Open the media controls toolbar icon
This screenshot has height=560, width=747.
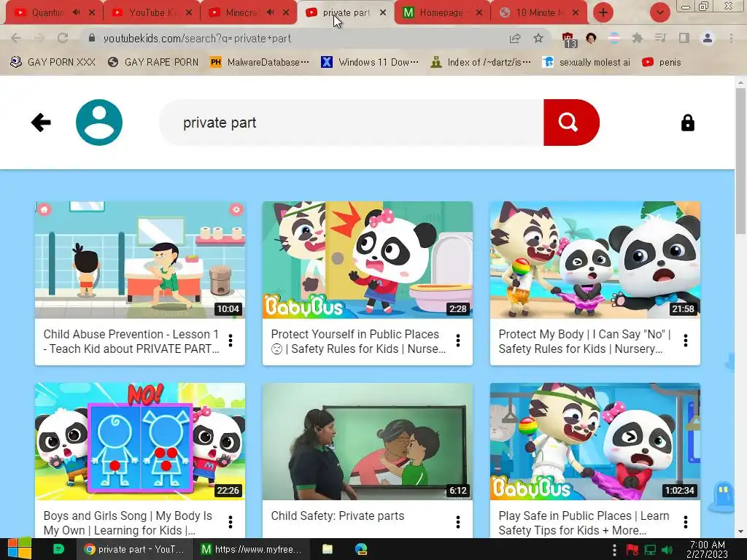(660, 38)
